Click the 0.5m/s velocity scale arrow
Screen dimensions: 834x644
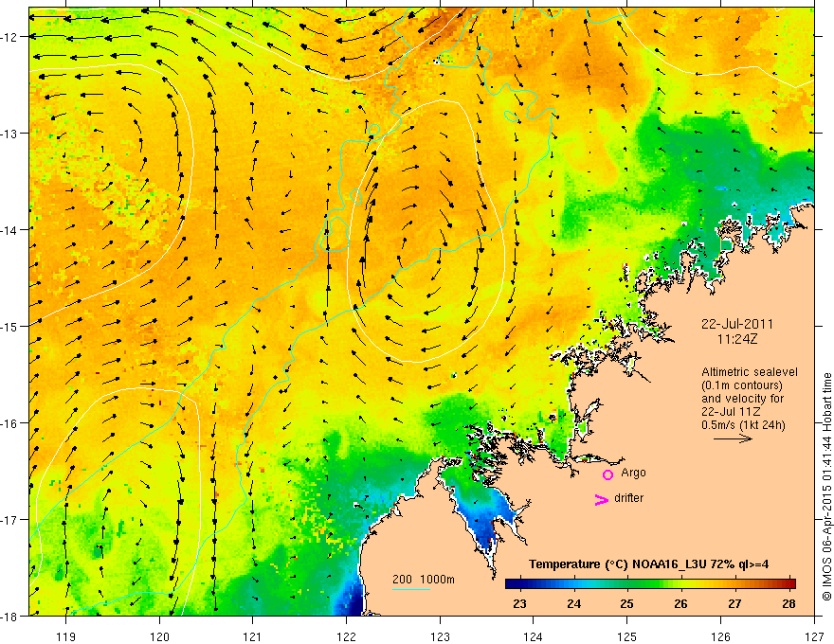click(733, 438)
